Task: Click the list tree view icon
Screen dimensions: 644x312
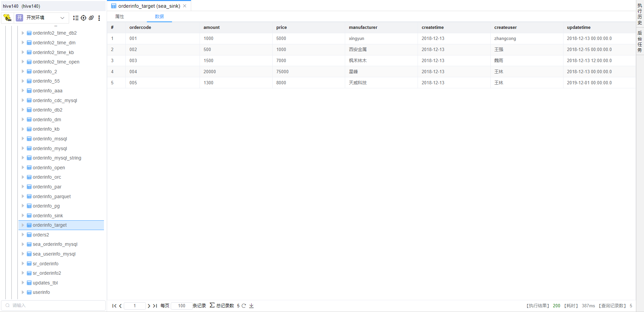Action: coord(76,18)
